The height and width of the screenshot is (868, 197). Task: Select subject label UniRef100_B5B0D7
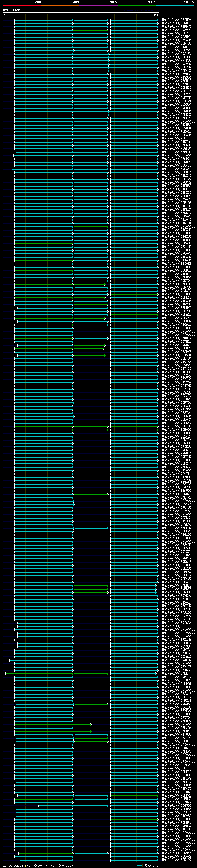(x=177, y=430)
